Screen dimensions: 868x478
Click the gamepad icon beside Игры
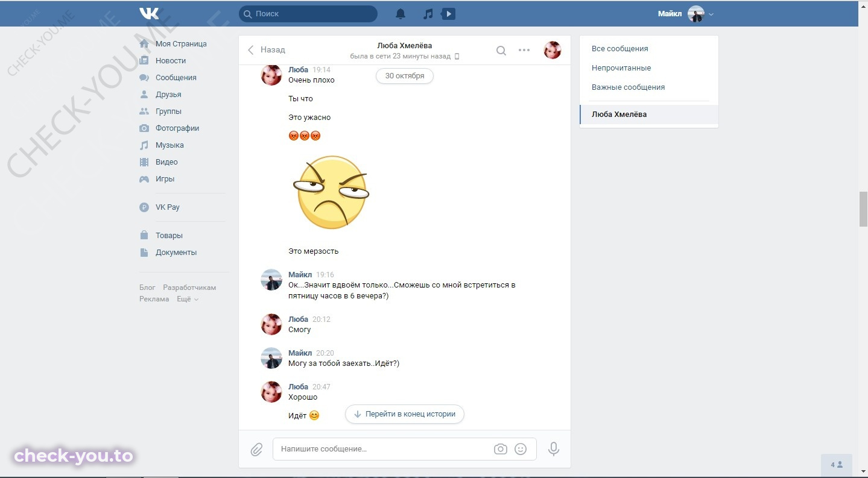(x=144, y=179)
